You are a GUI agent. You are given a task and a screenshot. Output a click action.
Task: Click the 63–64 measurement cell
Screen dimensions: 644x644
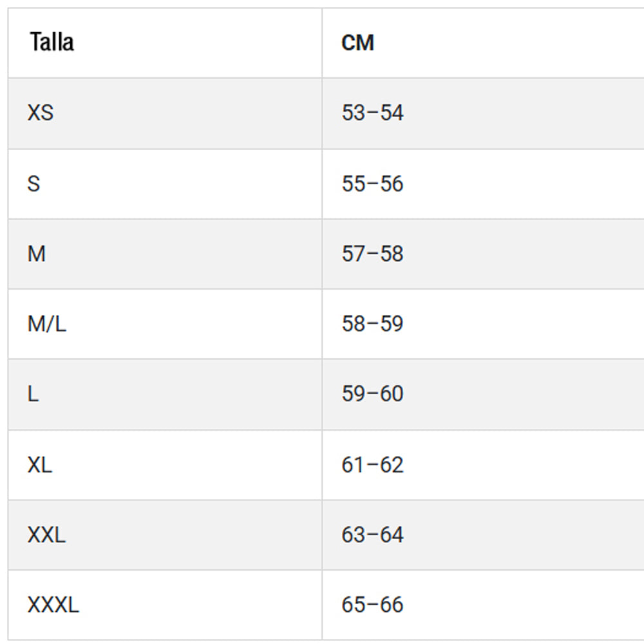pos(372,535)
